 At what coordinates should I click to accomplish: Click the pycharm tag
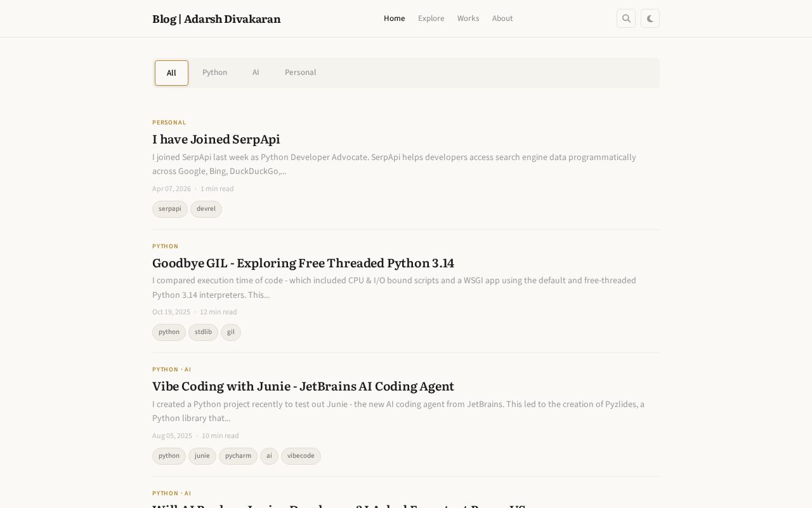pyautogui.click(x=238, y=456)
